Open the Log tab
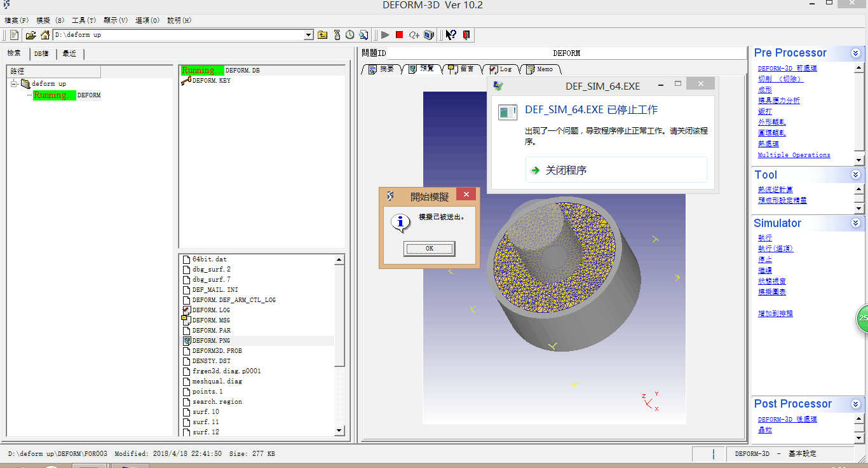The width and height of the screenshot is (868, 468). pos(501,69)
